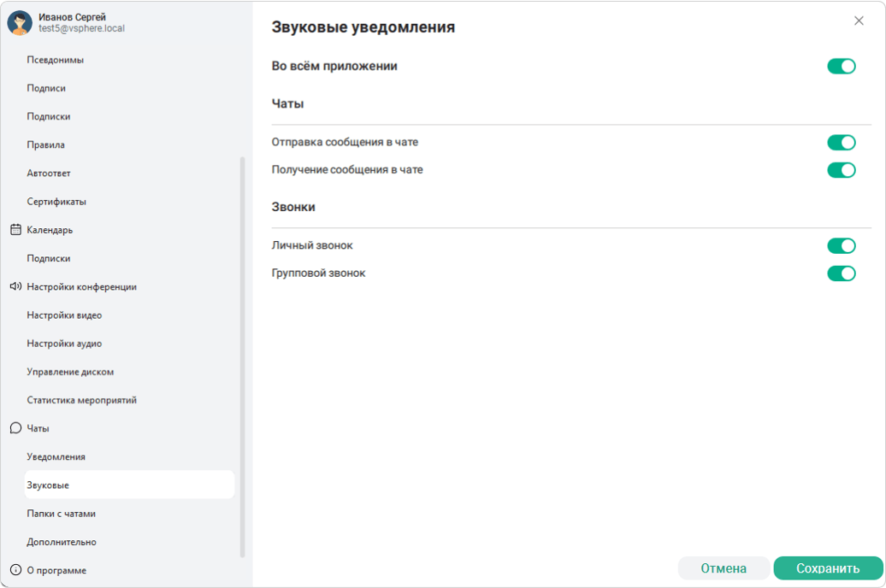This screenshot has width=886, height=588.
Task: Click the Звонки section heading
Action: (x=293, y=207)
